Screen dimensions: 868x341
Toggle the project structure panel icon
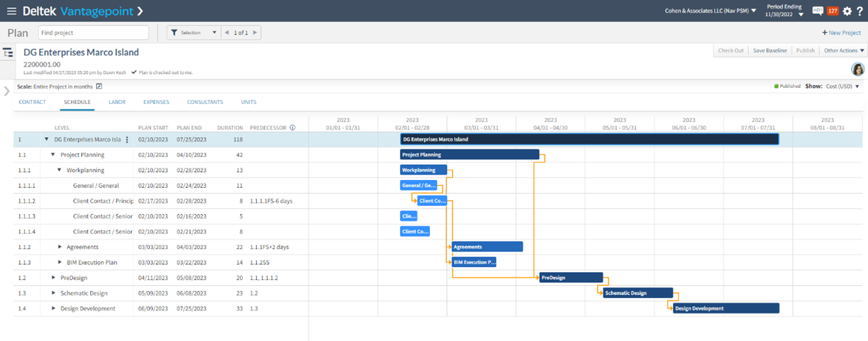8,53
